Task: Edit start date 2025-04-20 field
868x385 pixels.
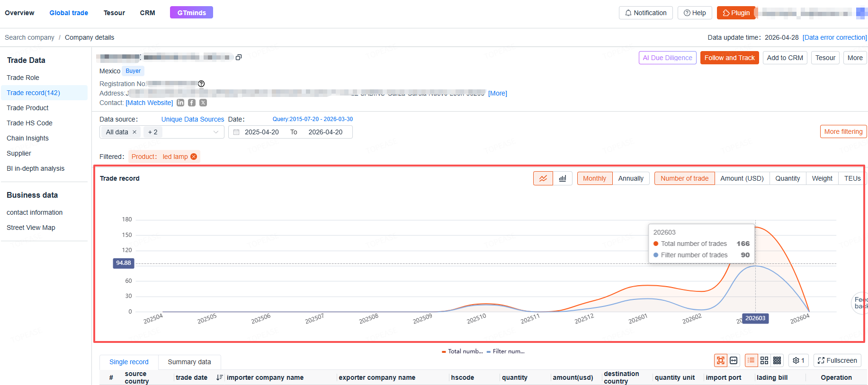Action: click(x=262, y=132)
